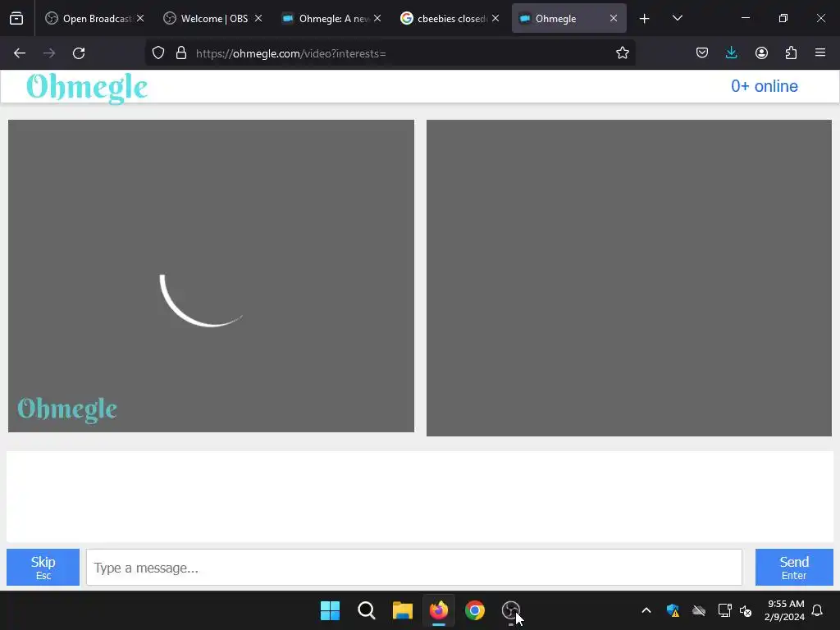
Task: Open the Windows Start menu
Action: [x=330, y=610]
